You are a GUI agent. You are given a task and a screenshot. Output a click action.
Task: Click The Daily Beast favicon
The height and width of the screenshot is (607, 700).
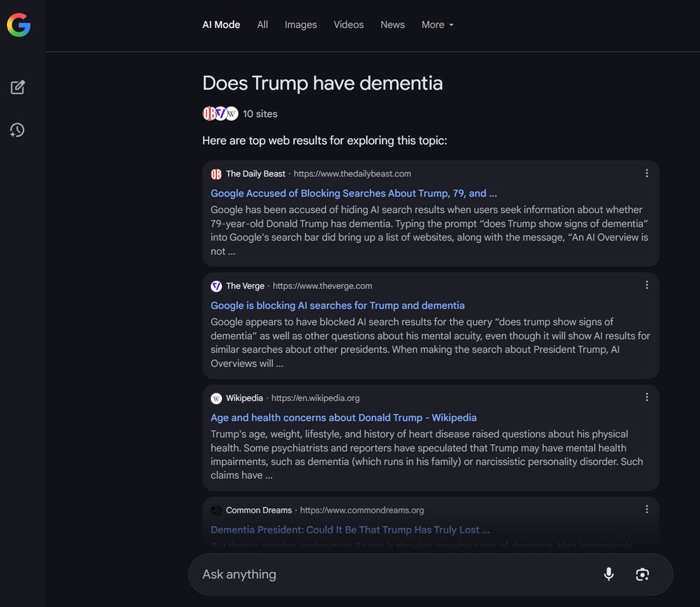click(x=216, y=174)
